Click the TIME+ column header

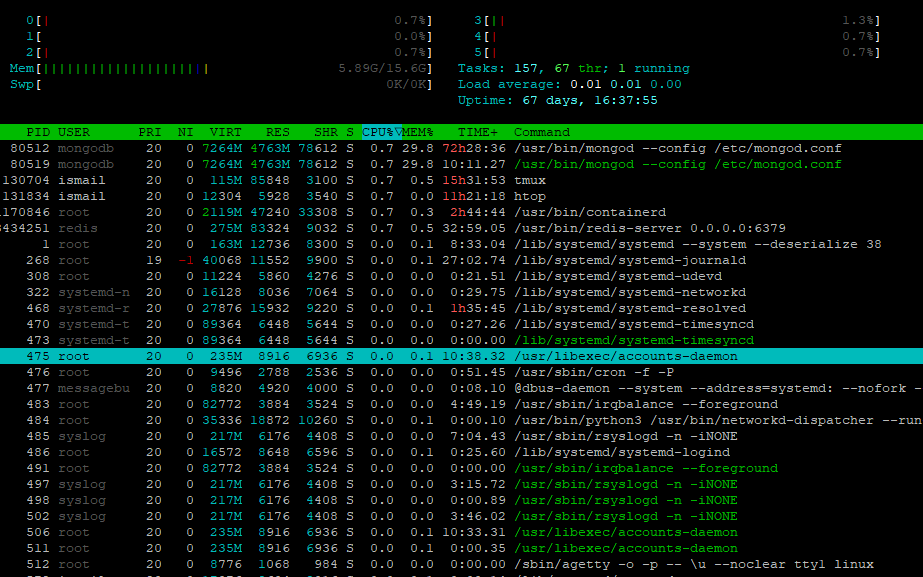pyautogui.click(x=478, y=132)
